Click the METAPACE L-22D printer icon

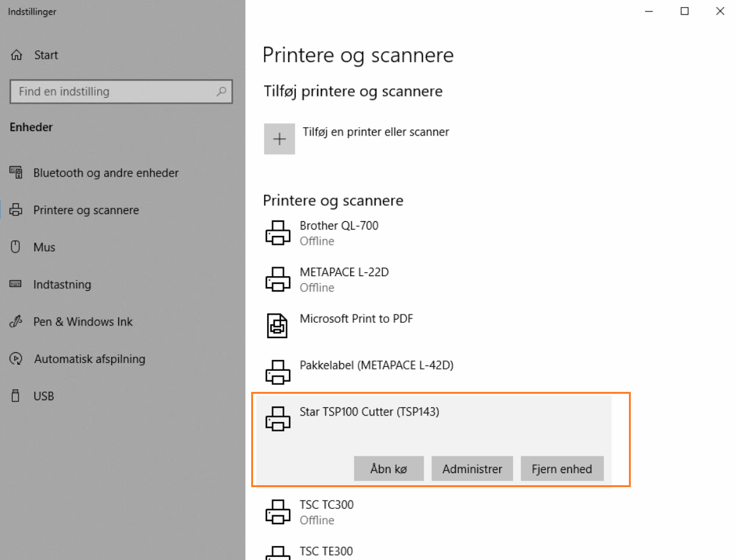[278, 279]
